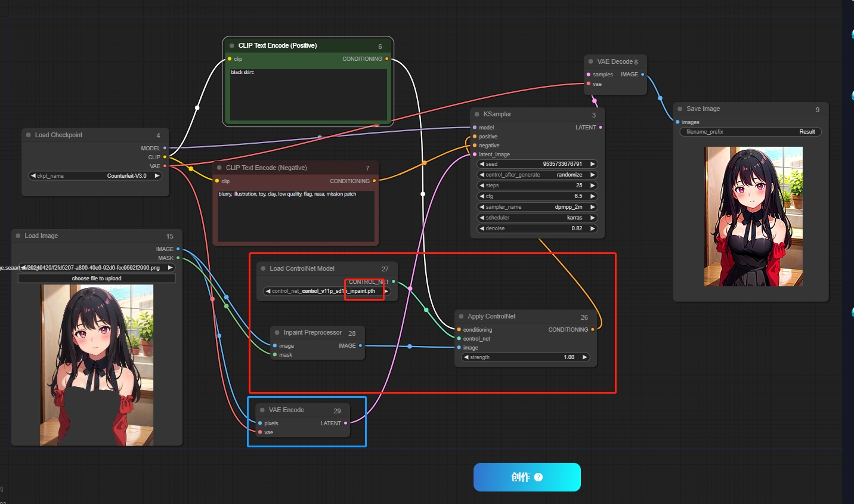This screenshot has height=504, width=854.
Task: Collapse the Save Image node via its dot
Action: point(680,109)
